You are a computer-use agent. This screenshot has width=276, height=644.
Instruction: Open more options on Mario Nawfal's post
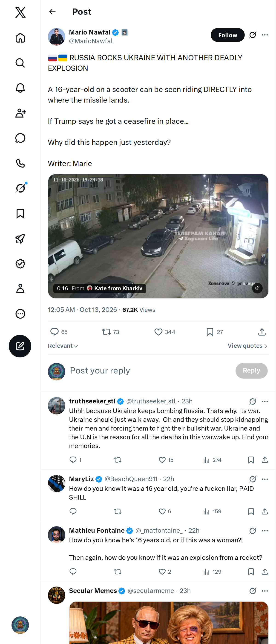[x=265, y=35]
